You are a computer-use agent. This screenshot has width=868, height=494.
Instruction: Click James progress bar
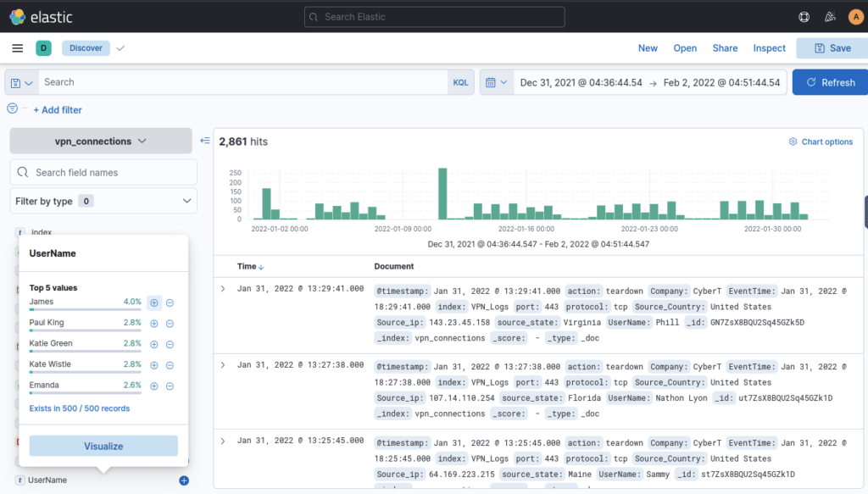86,309
